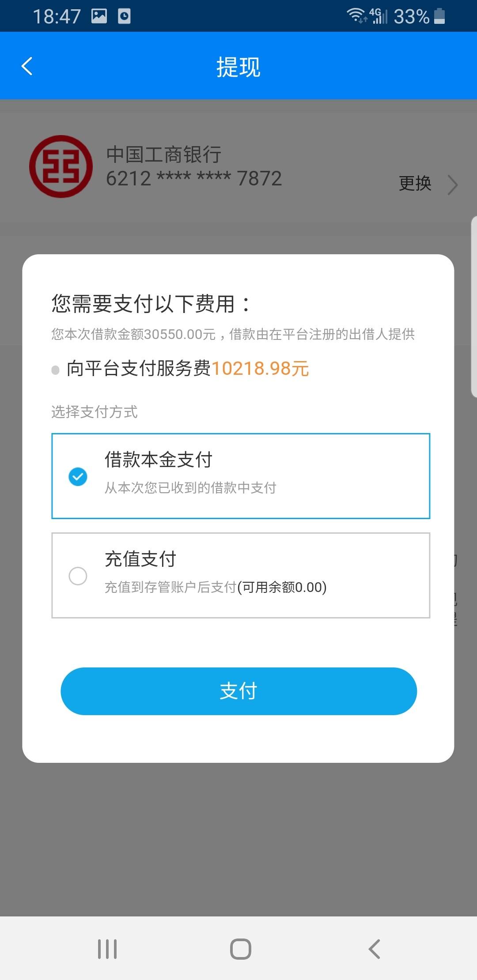
Task: Tap the service fee amount 10218.98元
Action: tap(260, 369)
